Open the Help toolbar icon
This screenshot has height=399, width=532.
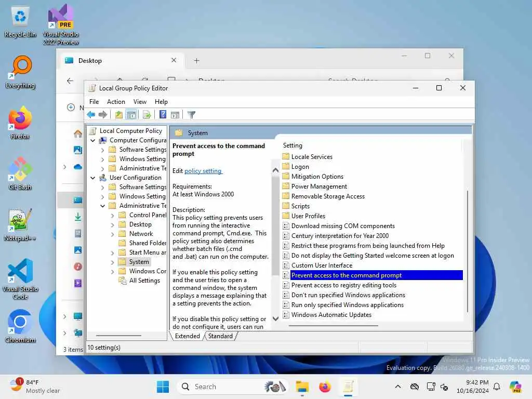tap(163, 115)
